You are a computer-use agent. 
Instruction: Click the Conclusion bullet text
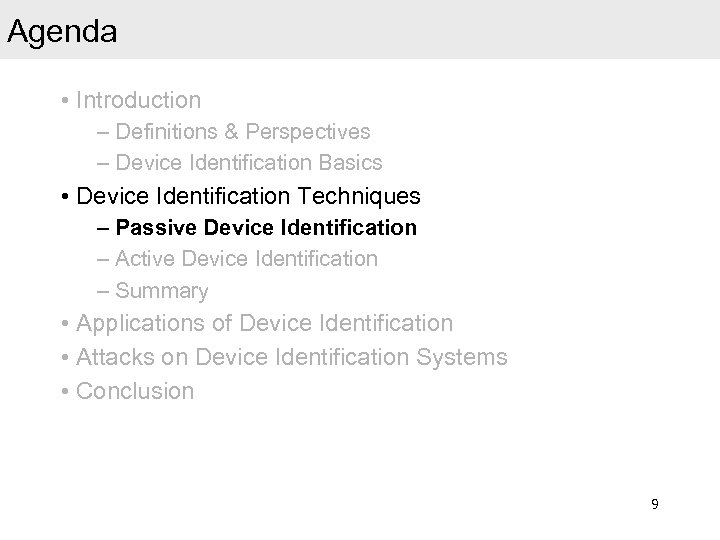[x=135, y=390]
